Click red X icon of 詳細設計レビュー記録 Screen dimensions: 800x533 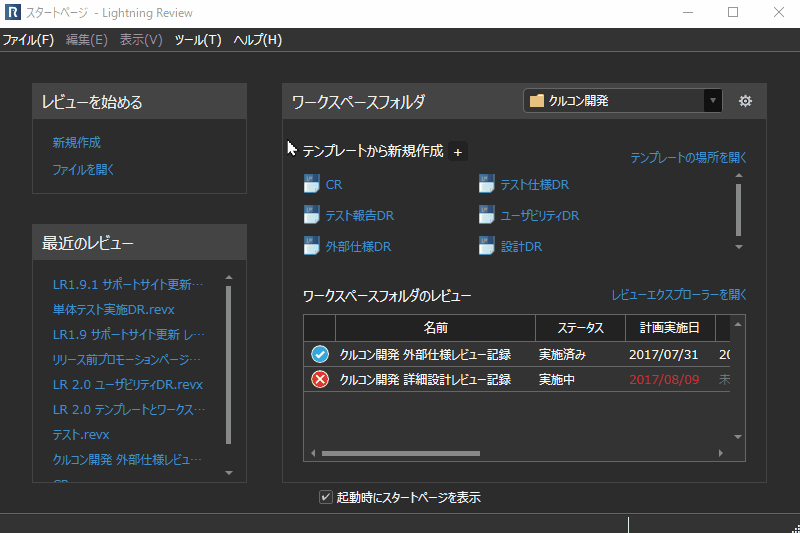pos(320,379)
